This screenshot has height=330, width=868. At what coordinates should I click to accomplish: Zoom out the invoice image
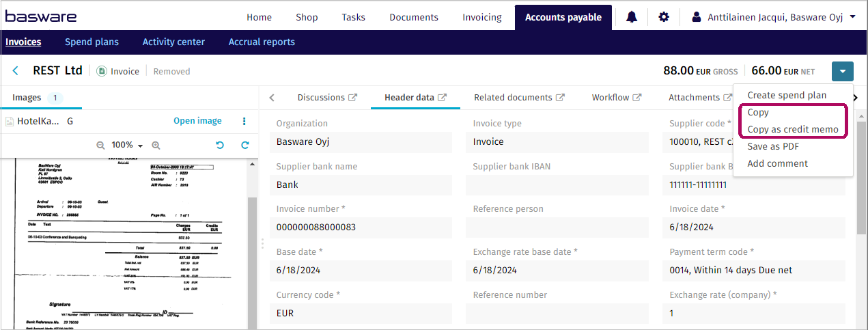(101, 146)
